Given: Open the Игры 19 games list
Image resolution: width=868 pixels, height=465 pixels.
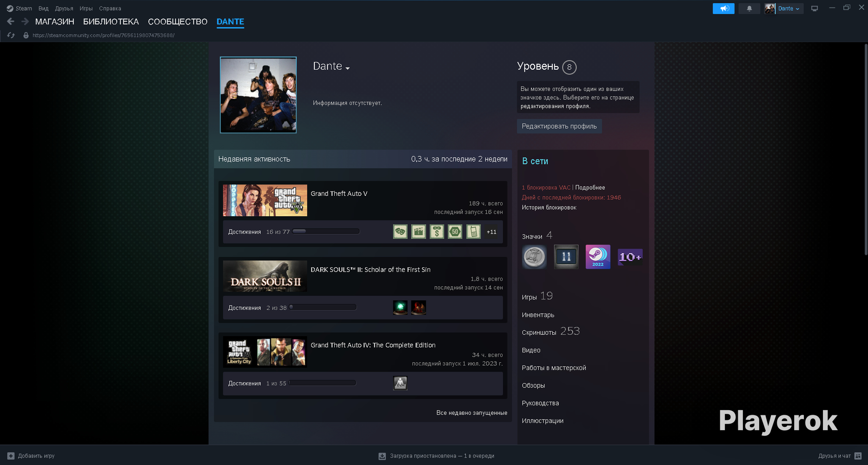Looking at the screenshot, I should pyautogui.click(x=537, y=296).
